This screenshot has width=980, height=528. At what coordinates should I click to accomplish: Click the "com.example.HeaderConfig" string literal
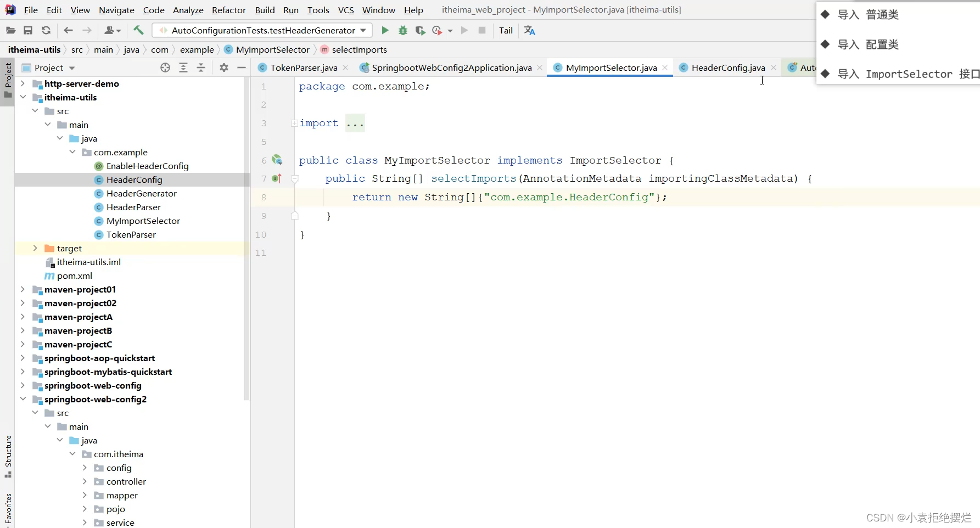[569, 197]
